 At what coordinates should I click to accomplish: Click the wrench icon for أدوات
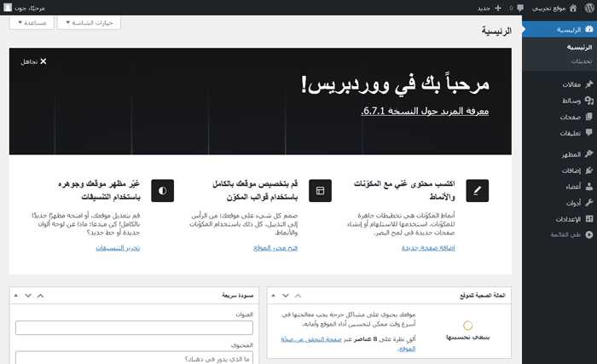click(x=589, y=203)
